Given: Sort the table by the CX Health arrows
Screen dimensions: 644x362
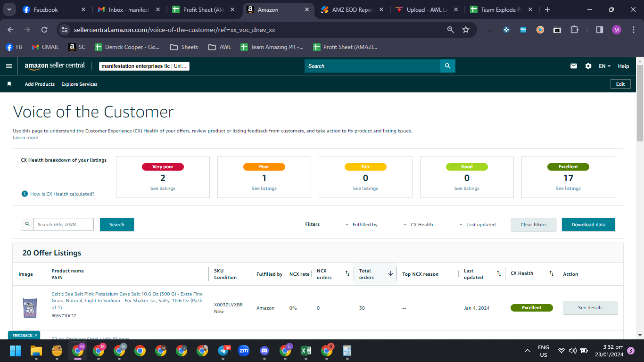Looking at the screenshot, I should (552, 273).
